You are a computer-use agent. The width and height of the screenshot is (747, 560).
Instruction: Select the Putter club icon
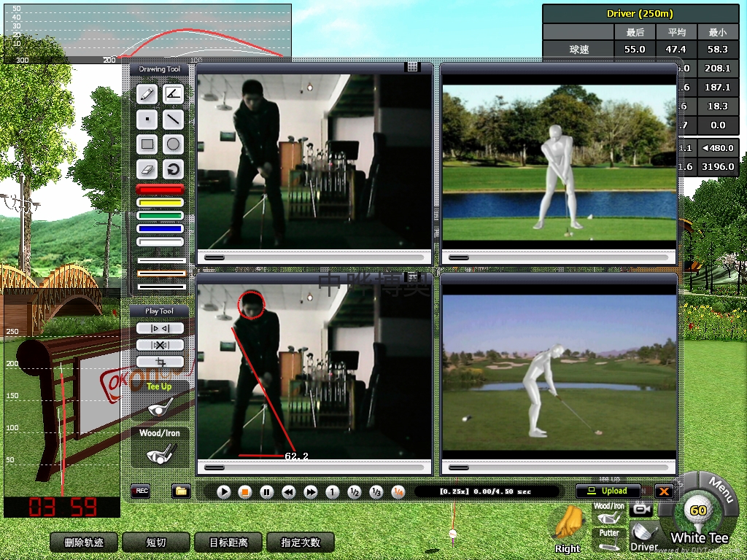tap(609, 540)
